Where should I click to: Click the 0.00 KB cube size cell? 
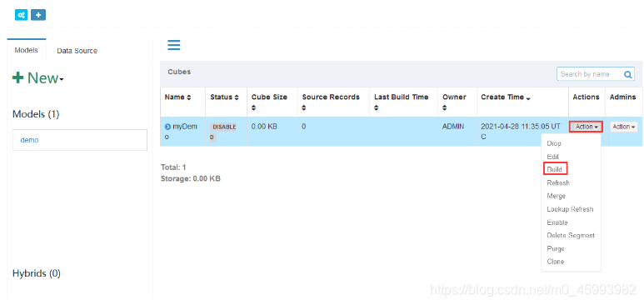tap(264, 127)
